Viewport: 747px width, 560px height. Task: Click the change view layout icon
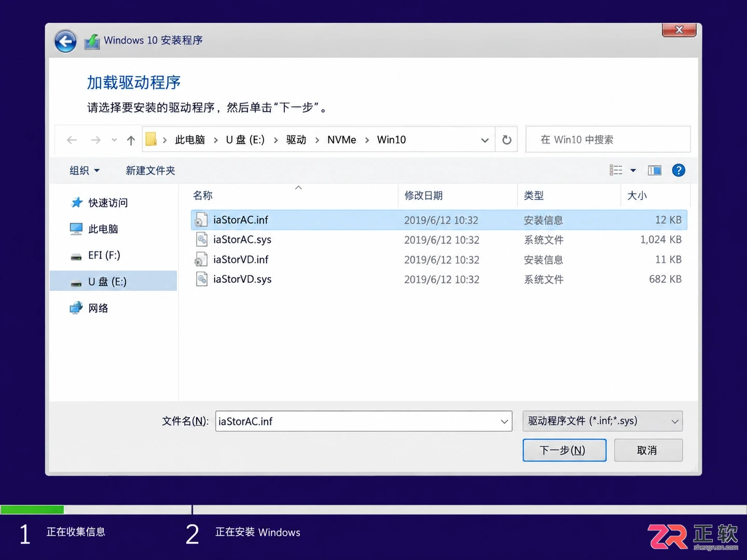pos(616,170)
